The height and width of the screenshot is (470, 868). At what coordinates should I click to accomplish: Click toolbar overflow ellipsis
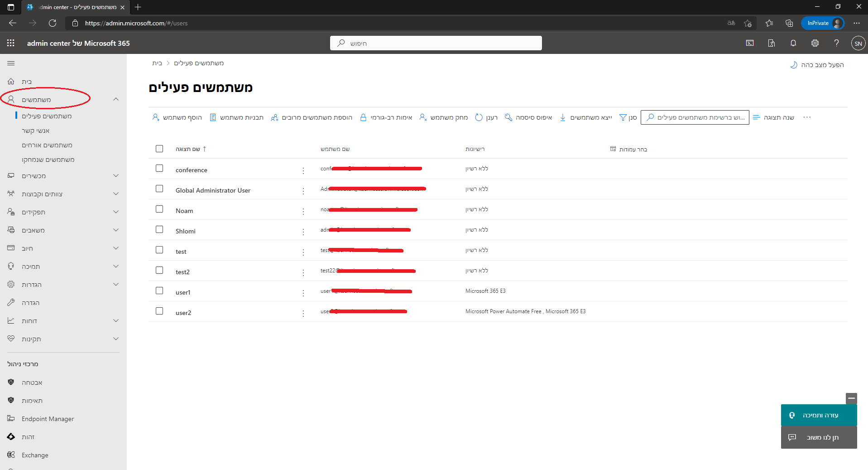coord(807,117)
